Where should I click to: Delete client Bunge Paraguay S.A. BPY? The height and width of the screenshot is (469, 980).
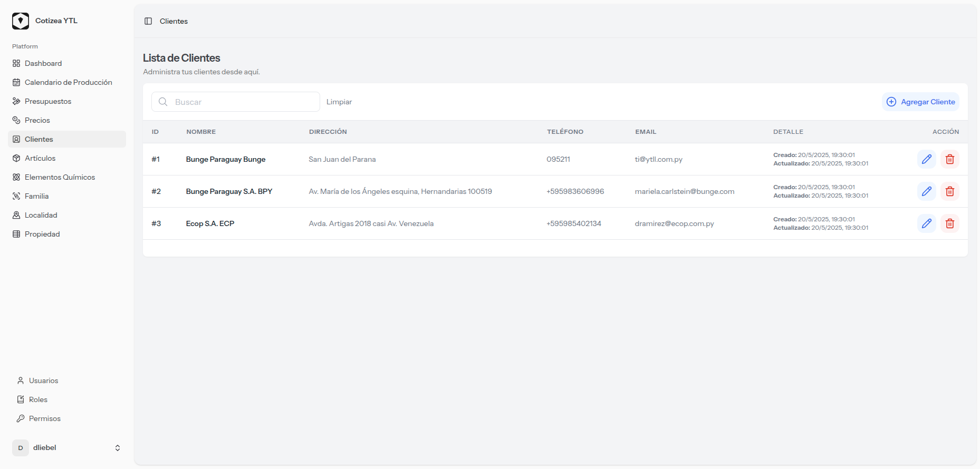[949, 191]
